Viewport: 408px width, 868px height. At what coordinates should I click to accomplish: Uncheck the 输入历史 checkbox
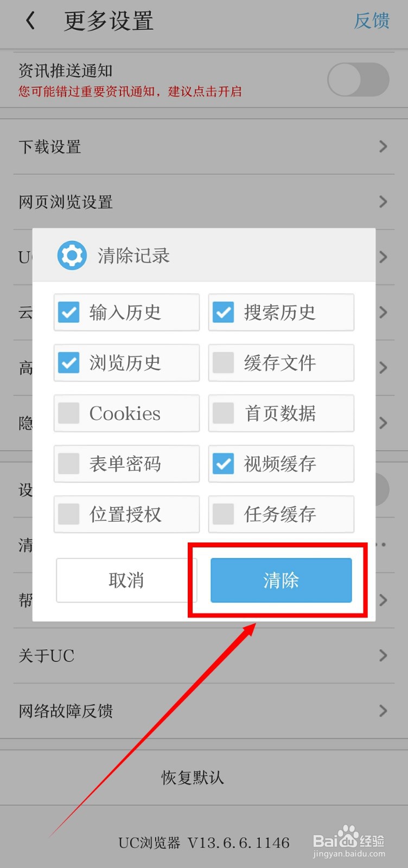click(69, 312)
